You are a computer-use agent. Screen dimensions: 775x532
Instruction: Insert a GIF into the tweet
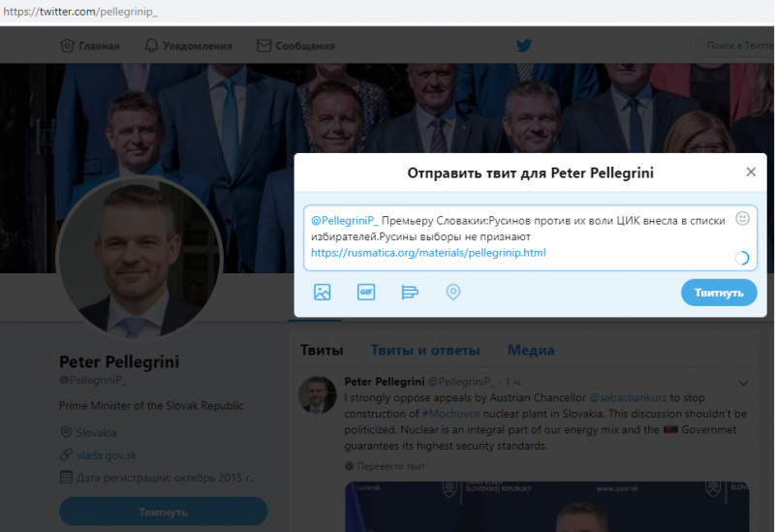tap(366, 293)
